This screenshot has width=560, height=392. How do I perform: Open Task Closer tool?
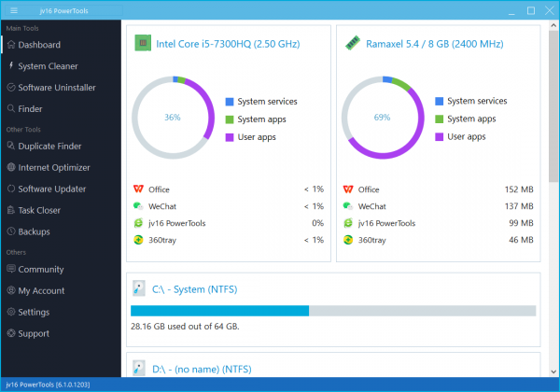[x=61, y=210]
